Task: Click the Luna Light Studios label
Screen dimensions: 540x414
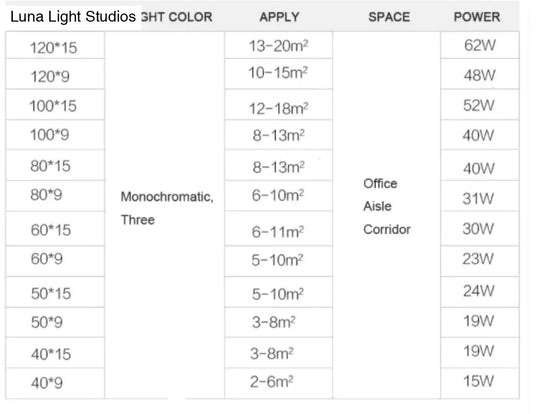Action: click(x=73, y=17)
